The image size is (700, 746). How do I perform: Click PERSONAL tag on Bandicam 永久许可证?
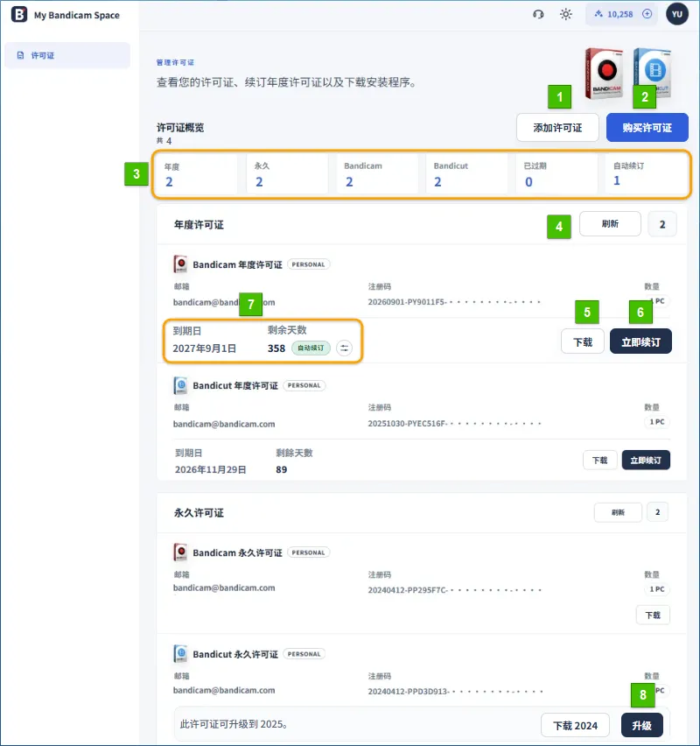point(308,552)
